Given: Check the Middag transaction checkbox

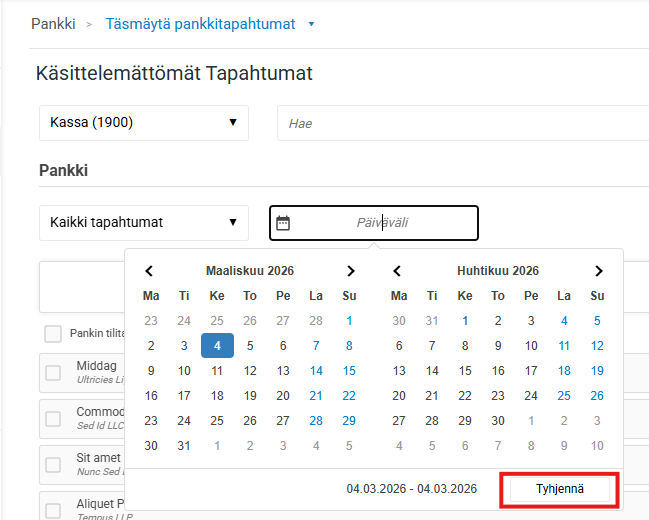Looking at the screenshot, I should [x=53, y=373].
